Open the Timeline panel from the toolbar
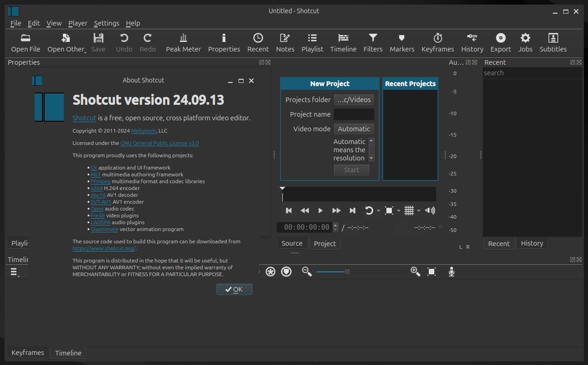The width and height of the screenshot is (588, 365). tap(343, 43)
